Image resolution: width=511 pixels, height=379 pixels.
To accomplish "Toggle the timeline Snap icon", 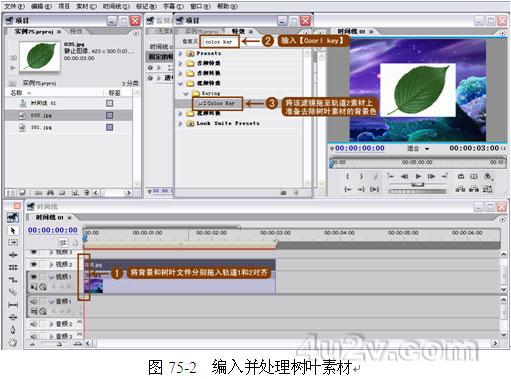I will coord(63,242).
